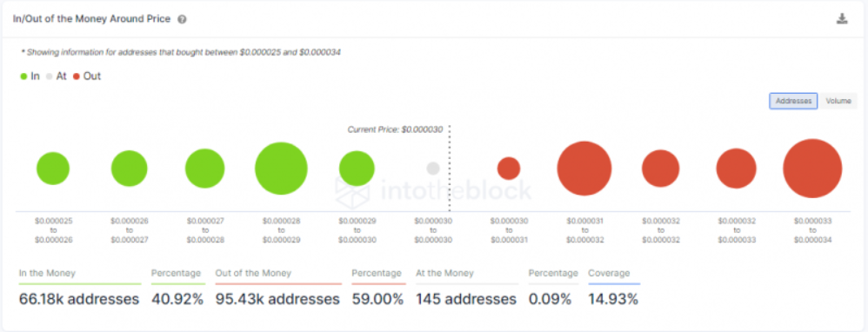Click the In/Out of the Money title
The width and height of the screenshot is (868, 332).
tap(91, 19)
